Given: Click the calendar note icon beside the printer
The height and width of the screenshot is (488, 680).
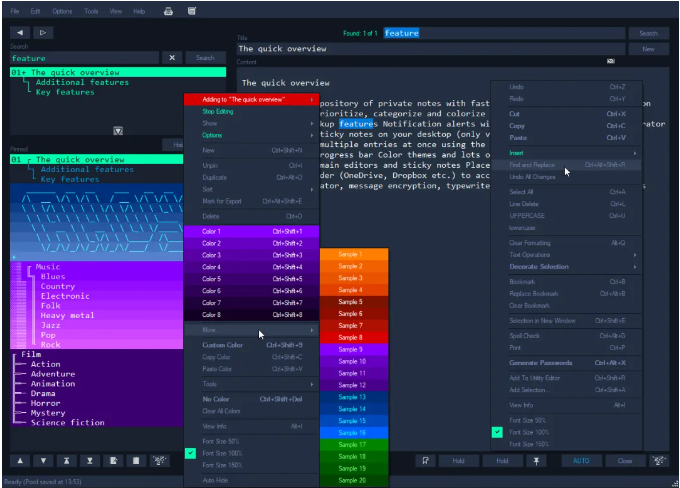Looking at the screenshot, I should (x=192, y=11).
